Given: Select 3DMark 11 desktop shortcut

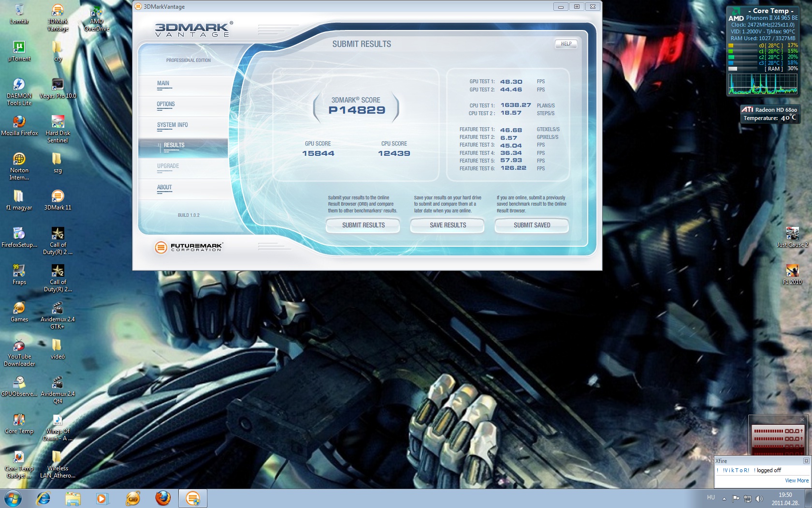Looking at the screenshot, I should click(58, 200).
